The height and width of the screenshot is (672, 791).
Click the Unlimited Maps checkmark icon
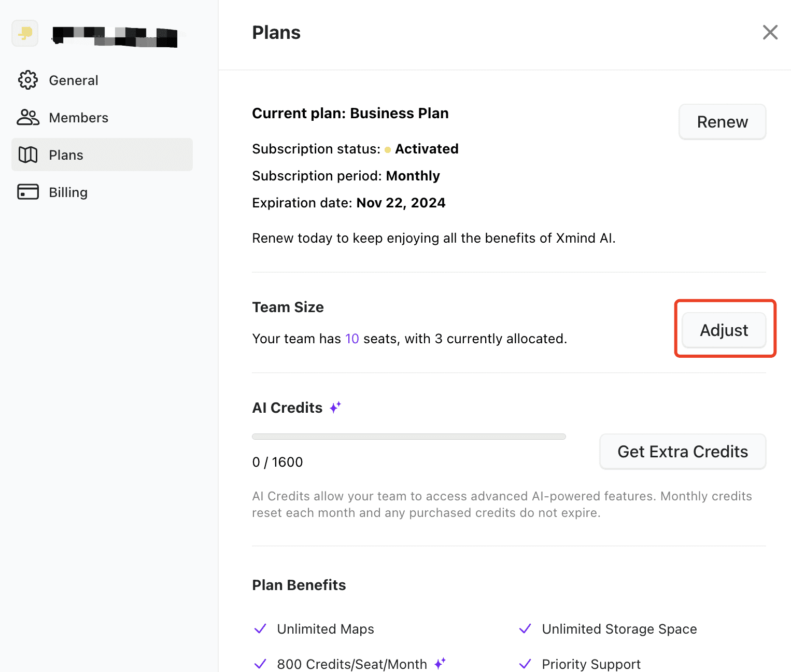point(260,628)
